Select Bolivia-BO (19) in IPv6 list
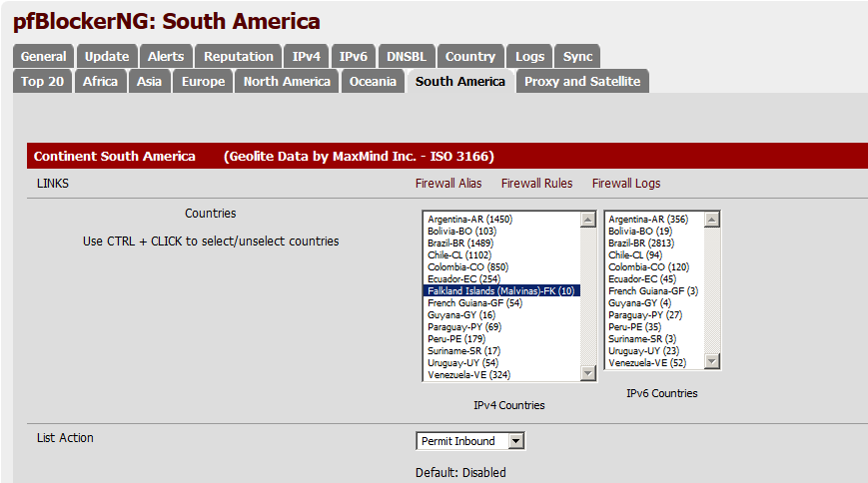This screenshot has height=483, width=868. [x=654, y=232]
